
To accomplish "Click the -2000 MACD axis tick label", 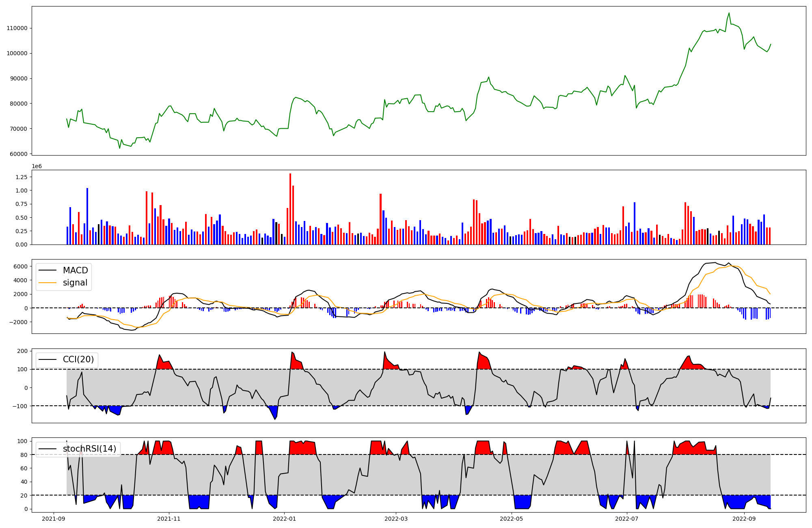I will pyautogui.click(x=19, y=322).
